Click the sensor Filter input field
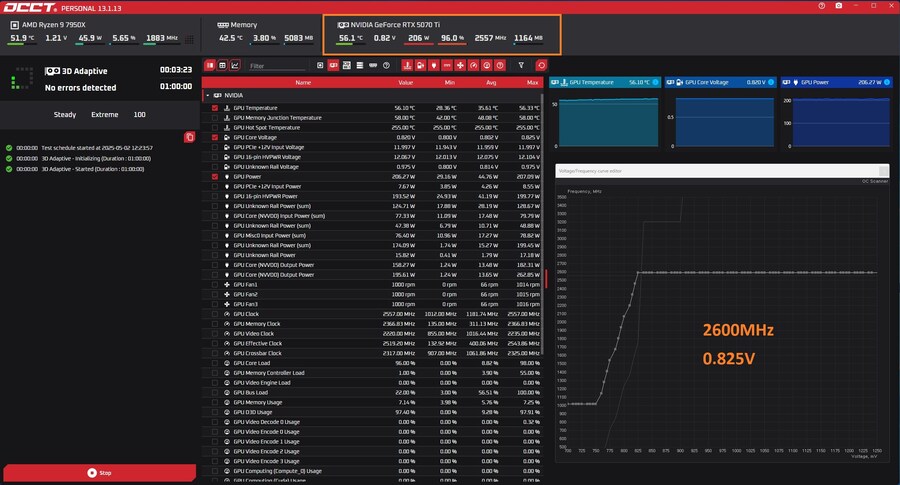900x485 pixels. pyautogui.click(x=274, y=66)
